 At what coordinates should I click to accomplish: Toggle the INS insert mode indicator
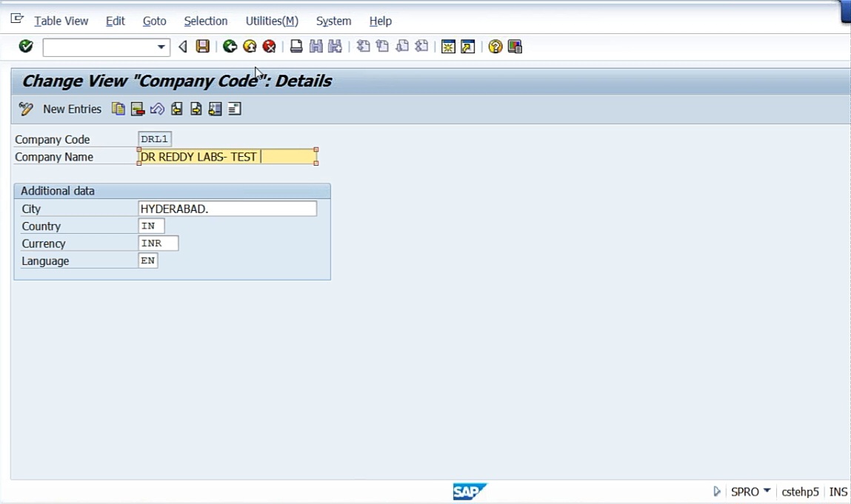(x=838, y=492)
